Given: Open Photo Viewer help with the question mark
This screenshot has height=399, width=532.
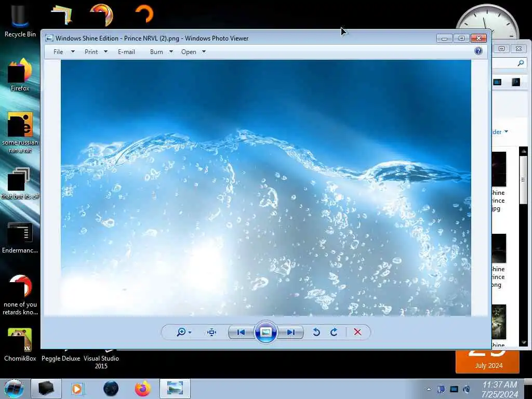Looking at the screenshot, I should [x=478, y=51].
